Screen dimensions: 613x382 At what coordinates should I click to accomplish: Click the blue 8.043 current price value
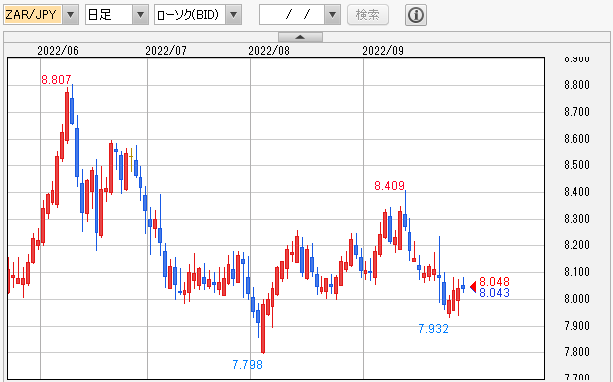(x=495, y=292)
